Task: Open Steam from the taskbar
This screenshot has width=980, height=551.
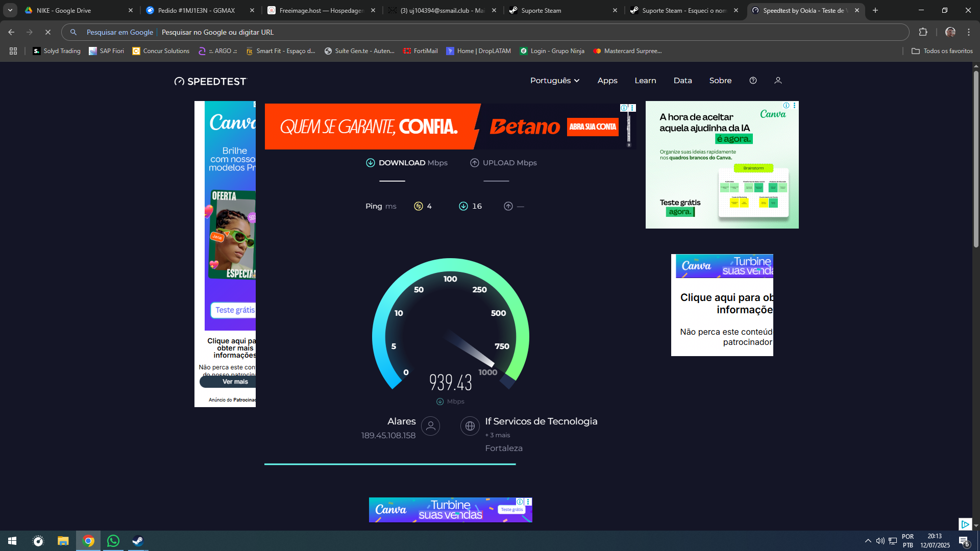Action: pyautogui.click(x=138, y=541)
